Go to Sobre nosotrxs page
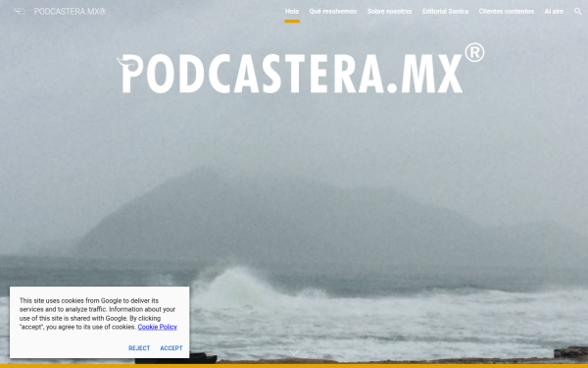588x368 pixels. 390,11
